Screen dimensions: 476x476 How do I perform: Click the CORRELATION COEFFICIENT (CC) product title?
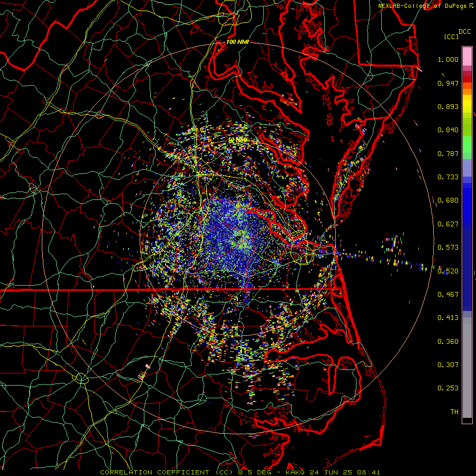[x=167, y=472]
